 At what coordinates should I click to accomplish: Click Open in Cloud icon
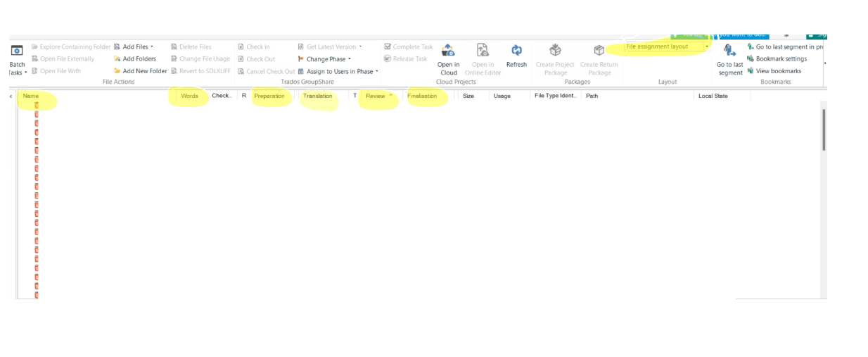pyautogui.click(x=448, y=50)
